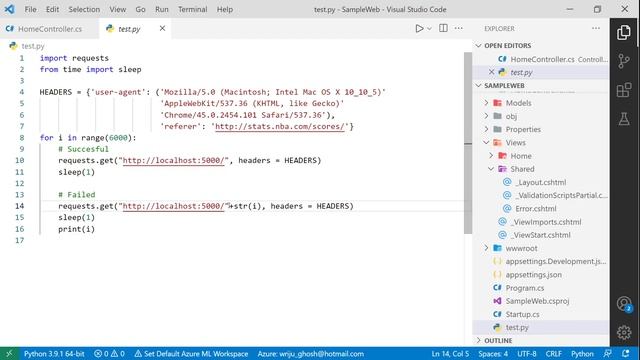Open the Accounts menu icon
Screen dimensions: 640x360
click(624, 304)
